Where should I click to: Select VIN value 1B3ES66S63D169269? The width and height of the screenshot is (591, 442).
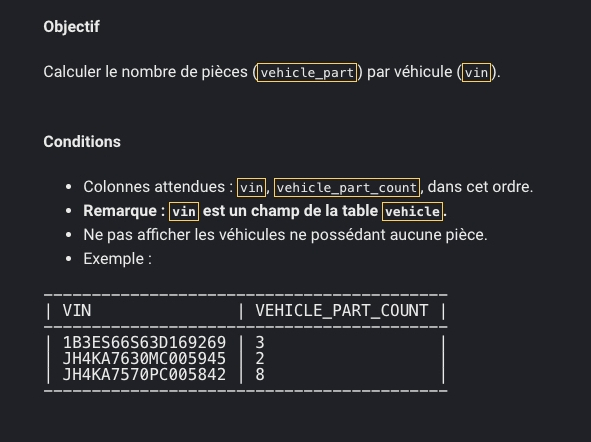point(144,343)
